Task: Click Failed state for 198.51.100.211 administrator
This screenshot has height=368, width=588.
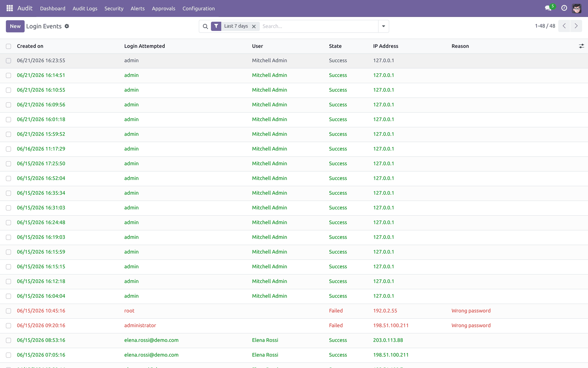Action: tap(336, 325)
